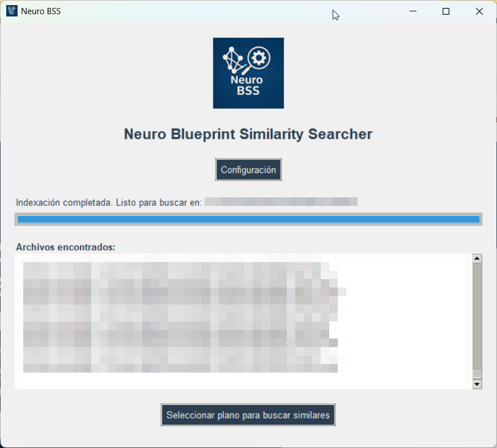The image size is (497, 448).
Task: Click the Neuro BSS title text
Action: click(41, 11)
